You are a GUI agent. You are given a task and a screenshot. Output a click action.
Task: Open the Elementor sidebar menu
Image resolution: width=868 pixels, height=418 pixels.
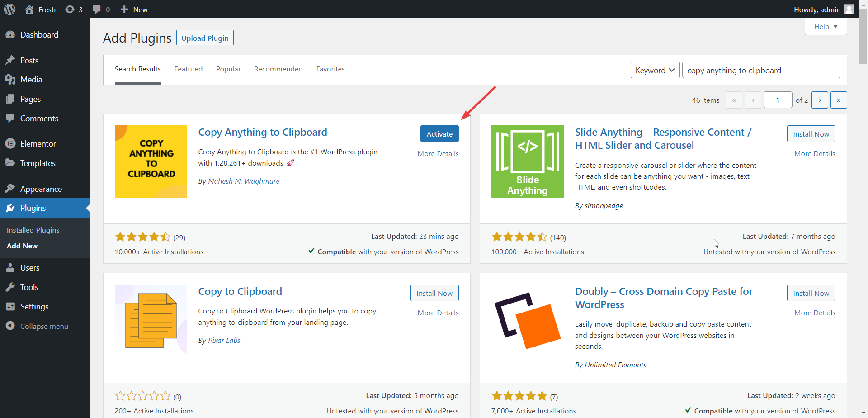38,144
